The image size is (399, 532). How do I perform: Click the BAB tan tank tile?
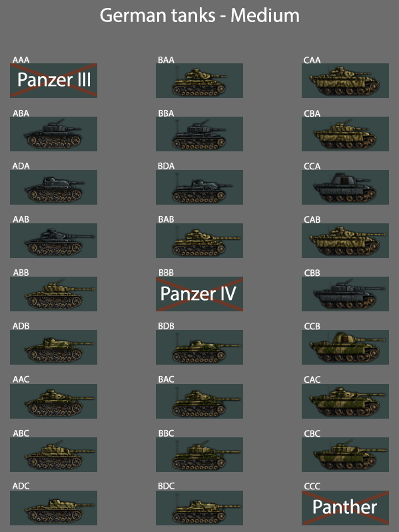(x=199, y=240)
